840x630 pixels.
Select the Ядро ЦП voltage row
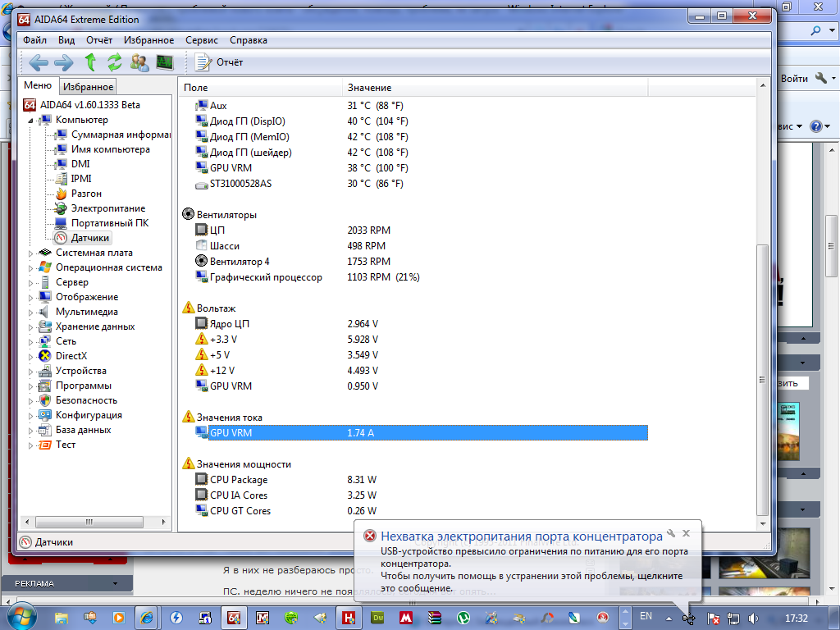coord(421,324)
